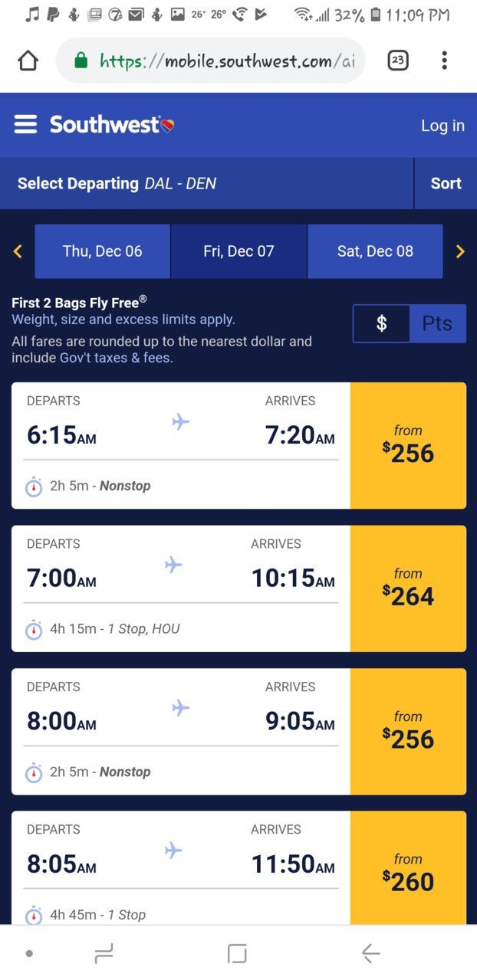Switch fare display to dollars
The height and width of the screenshot is (980, 477).
(x=381, y=323)
